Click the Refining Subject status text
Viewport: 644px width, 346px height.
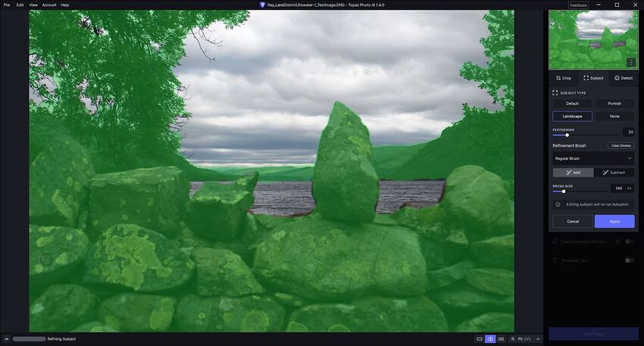(61, 339)
